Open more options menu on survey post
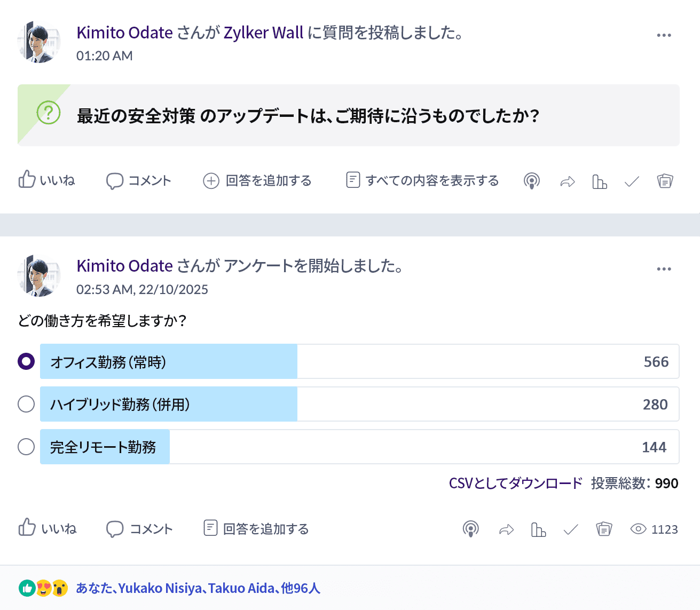The image size is (700, 610). coord(664,269)
